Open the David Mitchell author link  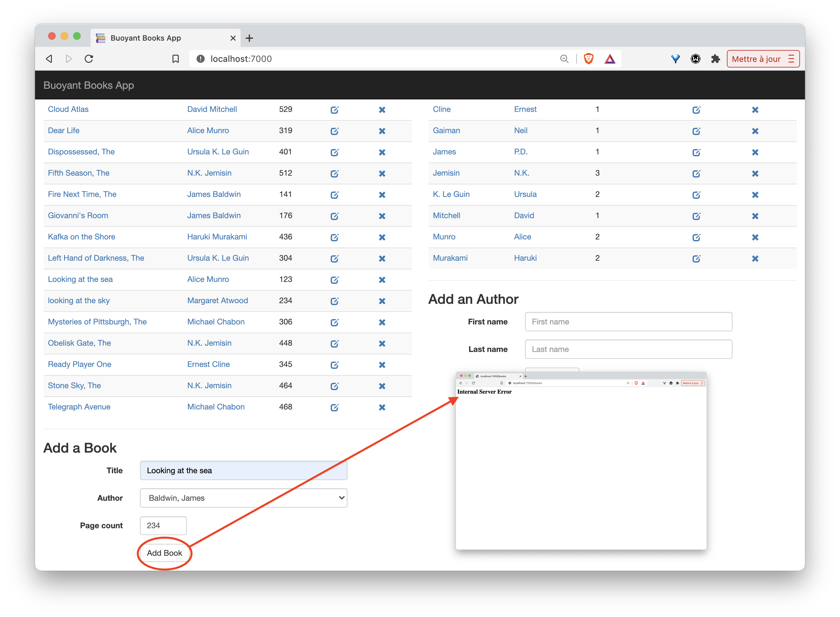pos(212,109)
